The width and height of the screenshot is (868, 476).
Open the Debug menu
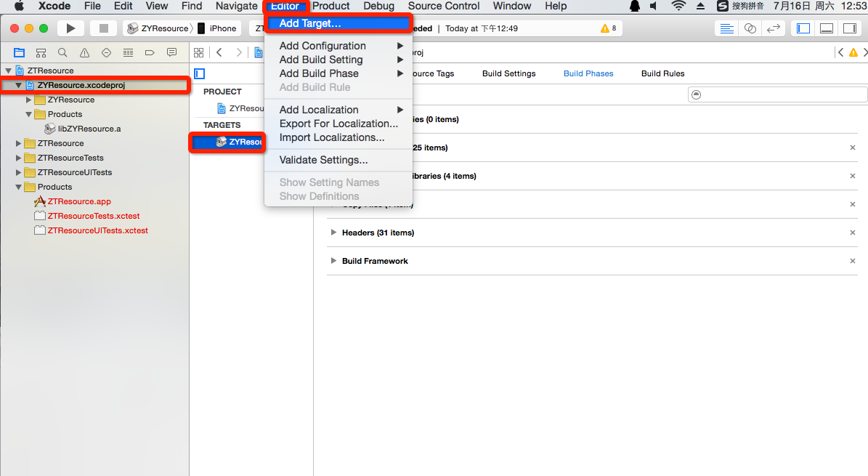click(x=378, y=6)
